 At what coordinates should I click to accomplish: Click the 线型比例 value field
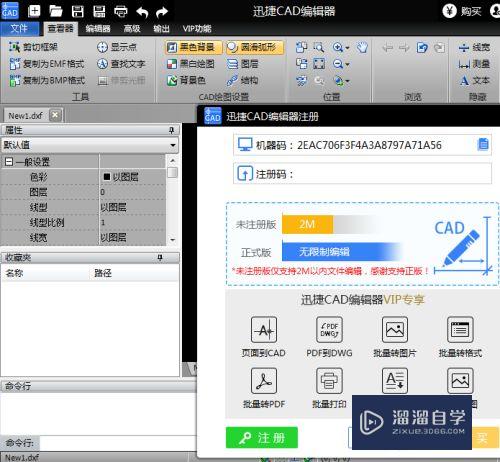pos(132,222)
